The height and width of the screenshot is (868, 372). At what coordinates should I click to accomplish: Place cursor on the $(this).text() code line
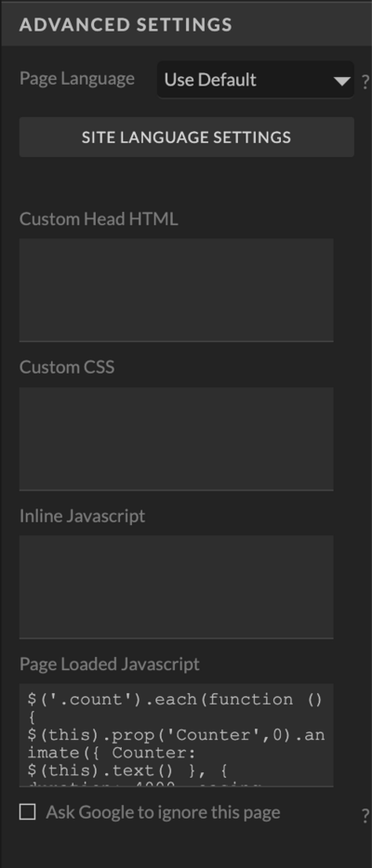pos(127,770)
